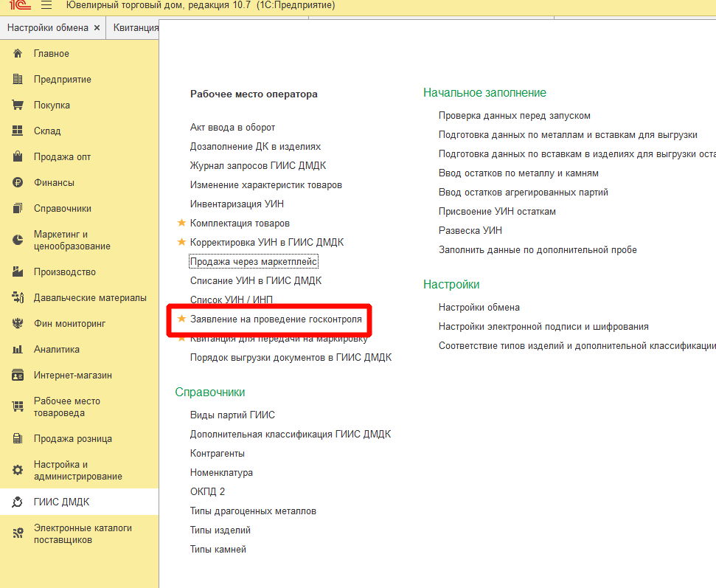Open Рабочее место оператора
Viewport: 716px width, 588px height.
[254, 94]
